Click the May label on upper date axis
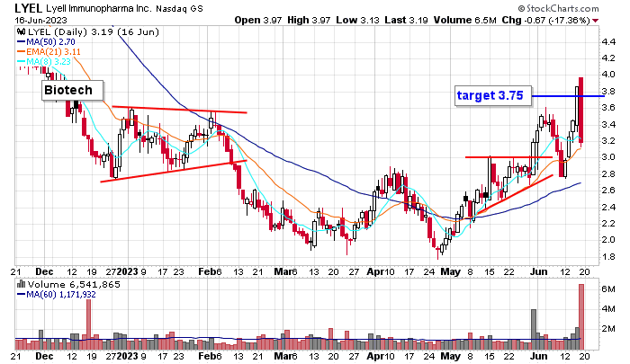 (450, 271)
